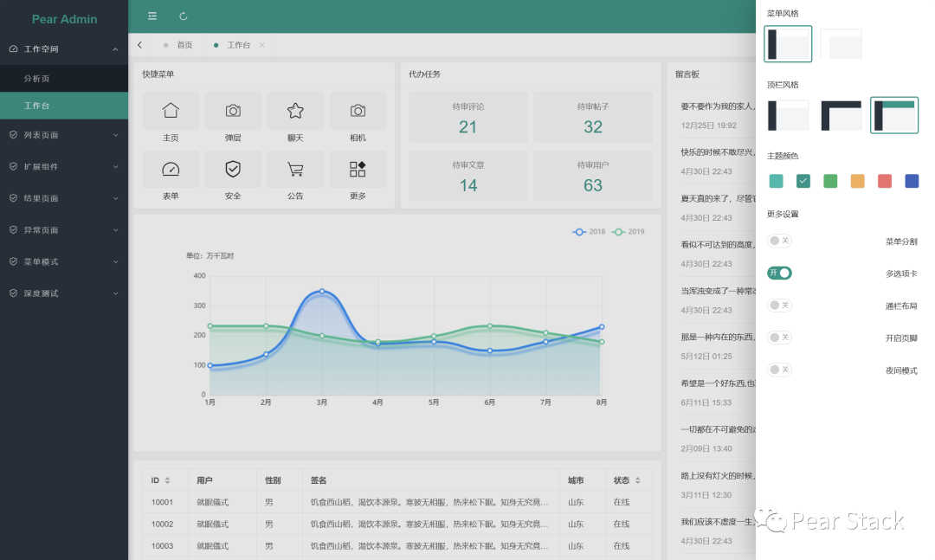Select the light menu style thumbnail
Screen dimensions: 935x560
coord(841,44)
